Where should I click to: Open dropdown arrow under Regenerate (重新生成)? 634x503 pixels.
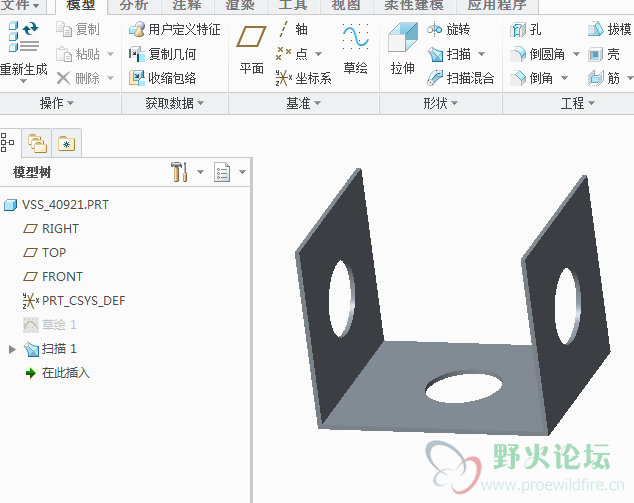[23, 81]
